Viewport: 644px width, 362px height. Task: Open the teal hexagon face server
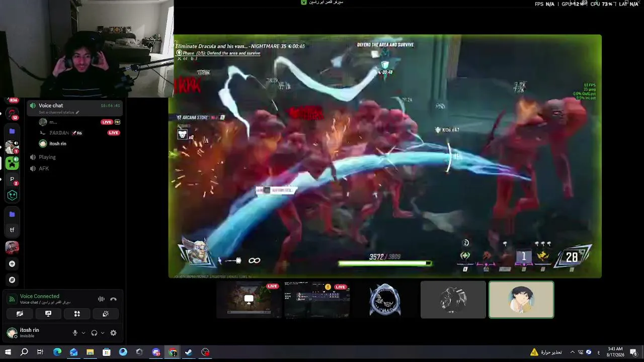12,195
